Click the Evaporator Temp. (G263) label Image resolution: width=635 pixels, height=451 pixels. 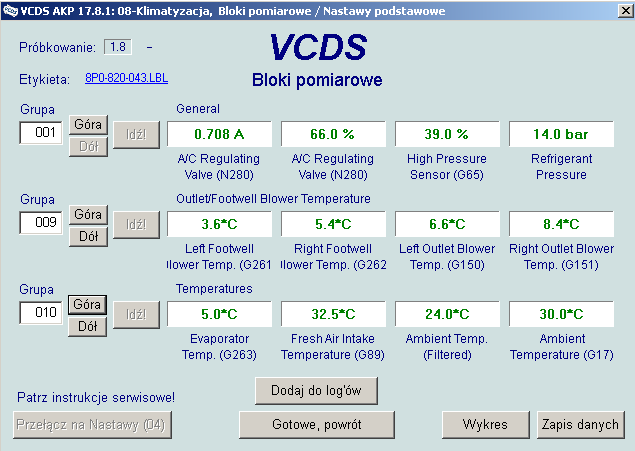pos(219,347)
